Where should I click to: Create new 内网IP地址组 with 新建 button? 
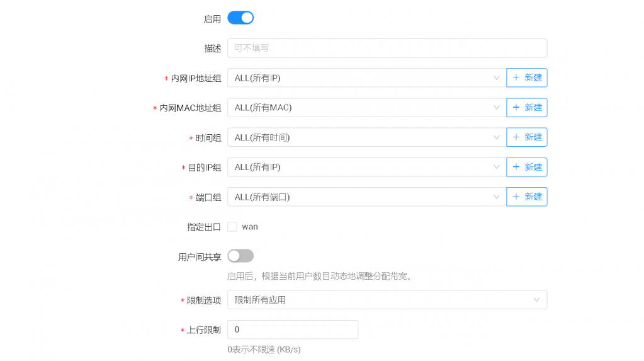[527, 77]
